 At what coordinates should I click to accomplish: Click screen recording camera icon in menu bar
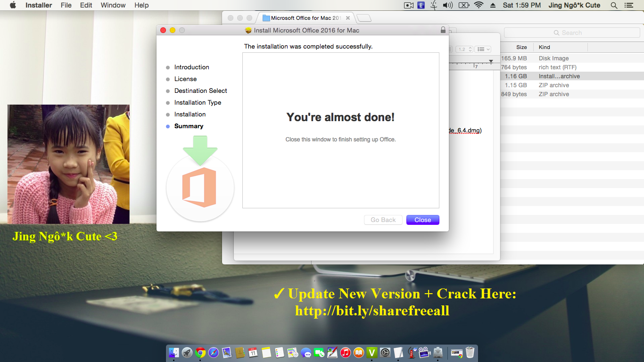(409, 5)
